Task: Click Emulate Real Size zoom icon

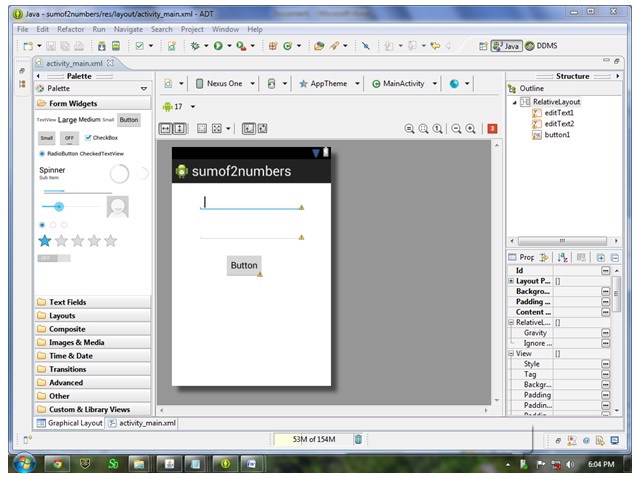Action: click(x=410, y=129)
